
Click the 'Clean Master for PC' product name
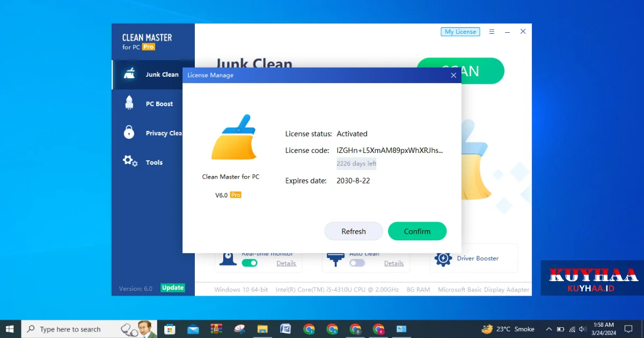(x=231, y=177)
